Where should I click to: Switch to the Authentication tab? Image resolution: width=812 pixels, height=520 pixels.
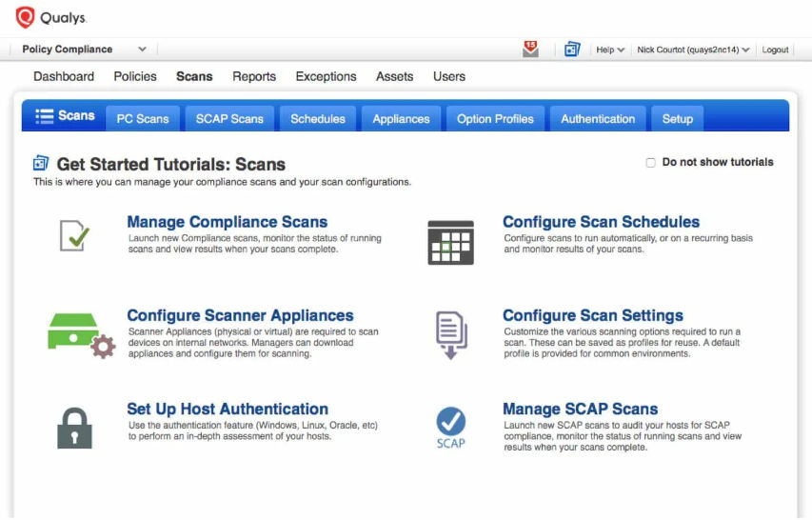(x=598, y=119)
